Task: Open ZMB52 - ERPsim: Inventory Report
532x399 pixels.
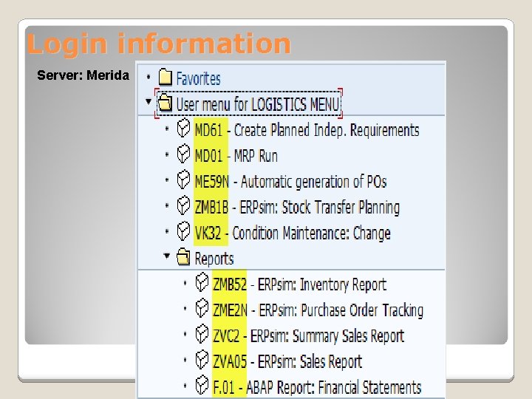Action: coord(299,284)
